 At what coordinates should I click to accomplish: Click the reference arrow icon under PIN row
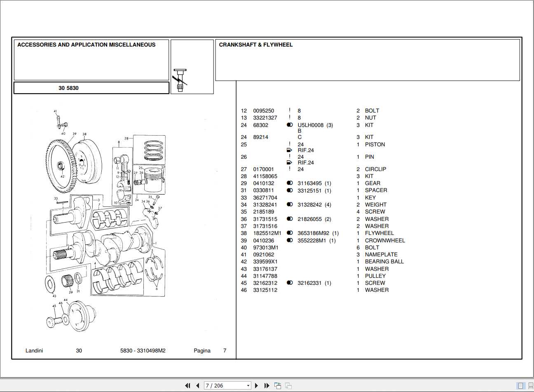(x=289, y=162)
